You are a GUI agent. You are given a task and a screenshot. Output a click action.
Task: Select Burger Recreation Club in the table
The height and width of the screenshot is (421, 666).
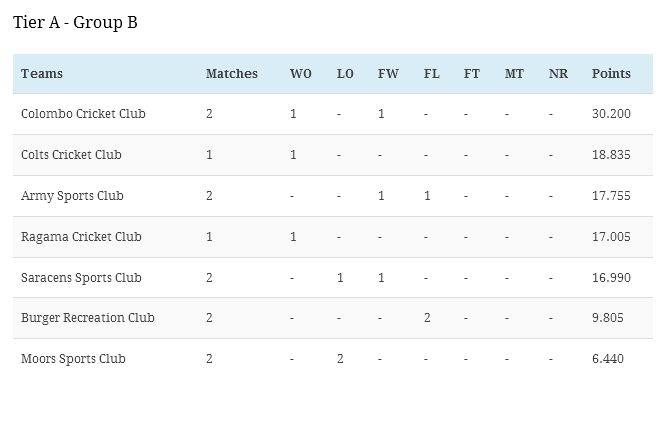pyautogui.click(x=87, y=318)
